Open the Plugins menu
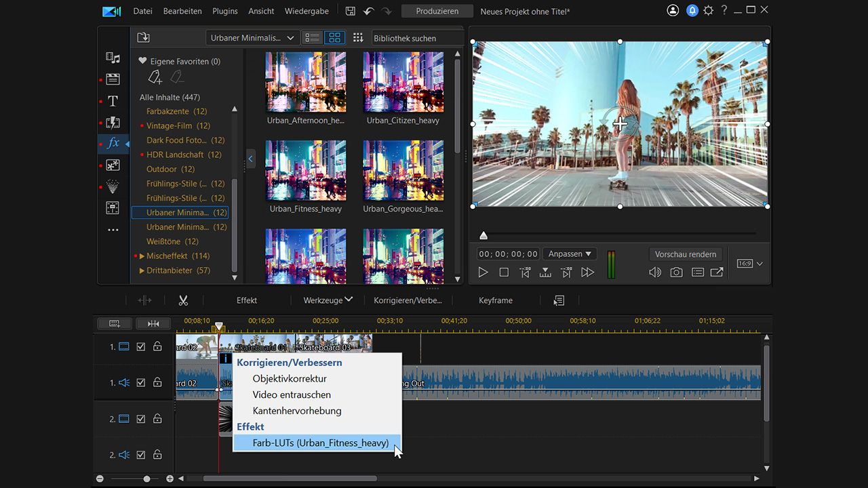 [225, 11]
